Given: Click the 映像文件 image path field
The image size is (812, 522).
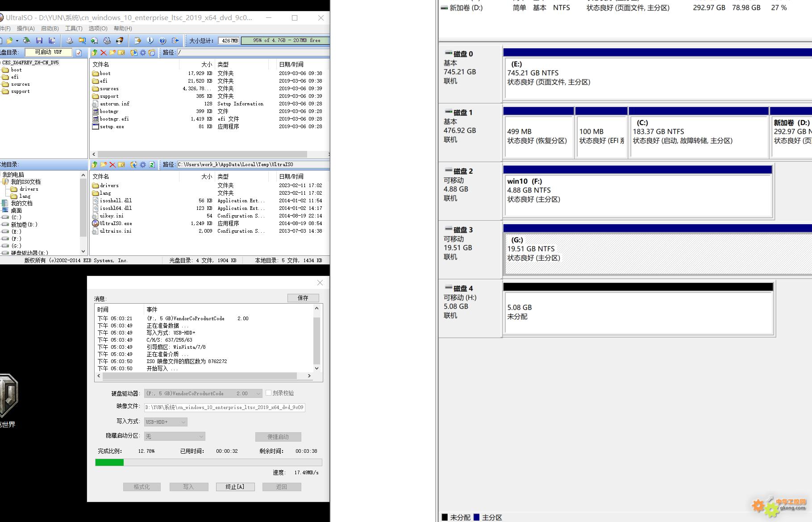Looking at the screenshot, I should pyautogui.click(x=225, y=407).
